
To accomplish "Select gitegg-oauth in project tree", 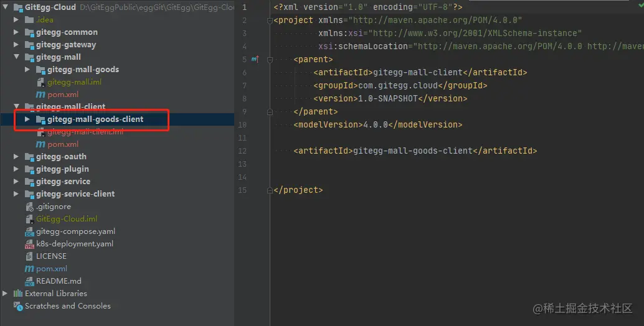I will tap(61, 156).
